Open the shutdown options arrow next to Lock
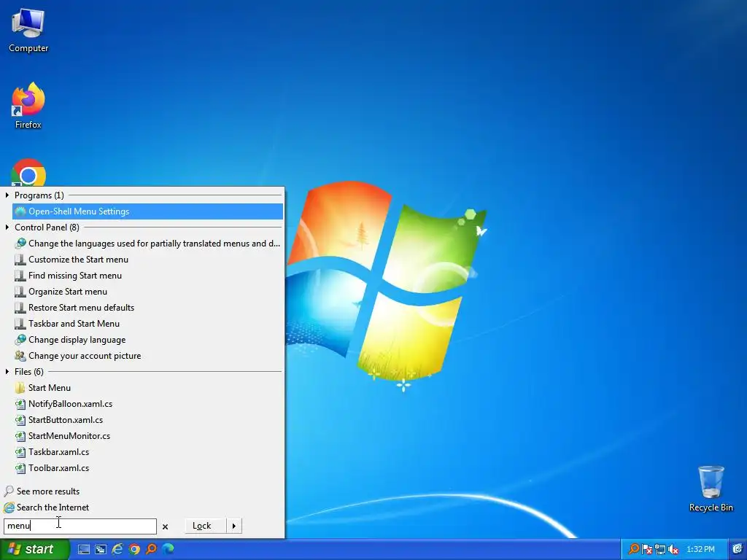Image resolution: width=747 pixels, height=560 pixels. point(234,526)
